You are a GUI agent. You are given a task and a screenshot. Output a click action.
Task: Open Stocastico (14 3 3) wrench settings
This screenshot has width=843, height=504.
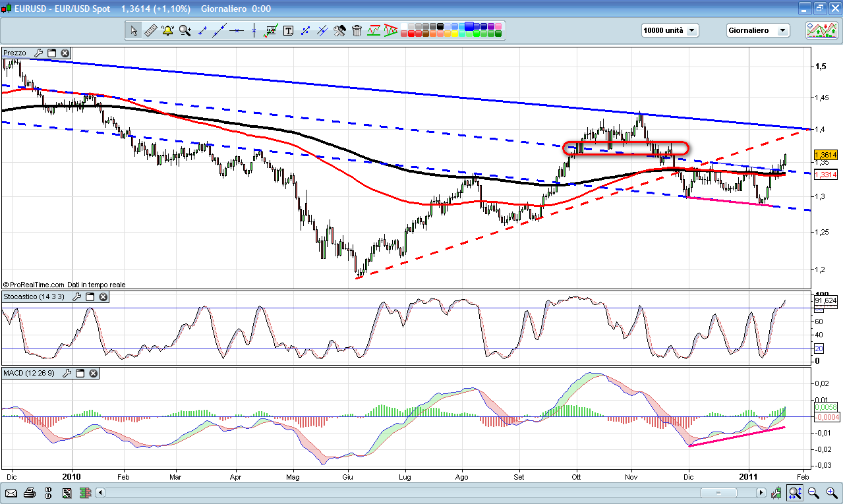pos(76,297)
